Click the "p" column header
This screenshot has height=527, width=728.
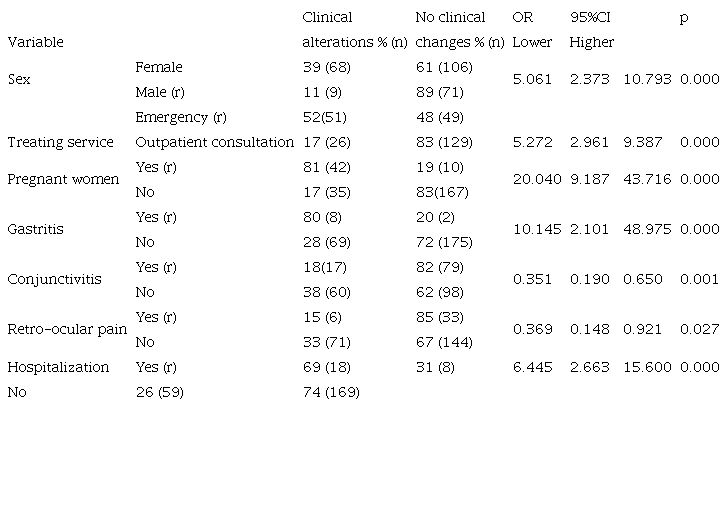coord(684,18)
